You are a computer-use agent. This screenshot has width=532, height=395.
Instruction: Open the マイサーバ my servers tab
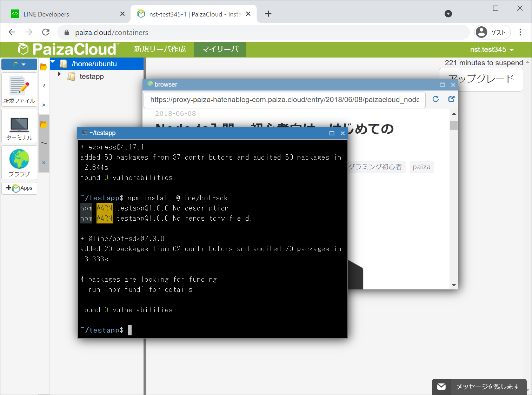[220, 49]
